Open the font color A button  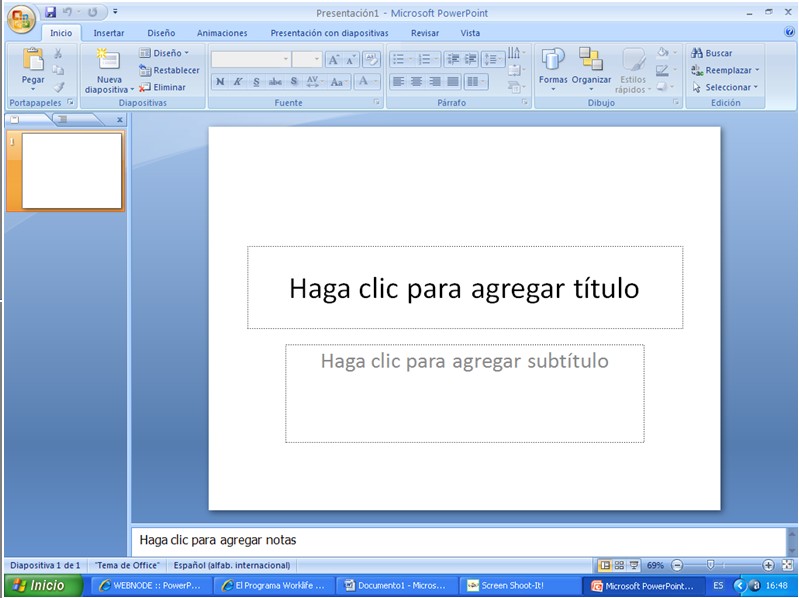tap(367, 81)
